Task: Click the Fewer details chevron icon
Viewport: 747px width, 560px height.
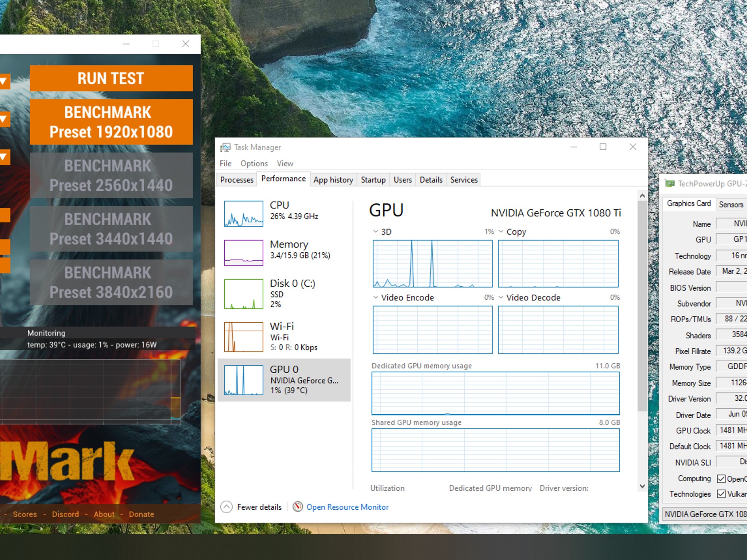Action: 227,507
